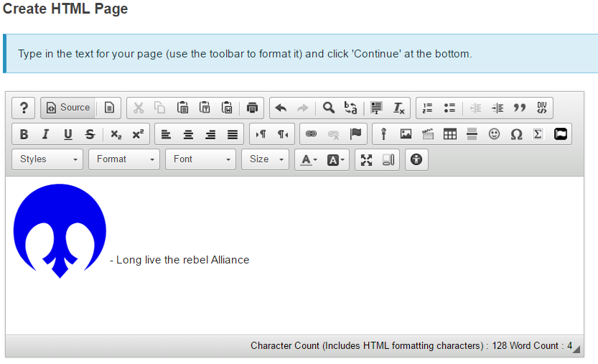Screen dimensions: 598x364
Task: Insert a link using chain icon
Action: tap(311, 134)
